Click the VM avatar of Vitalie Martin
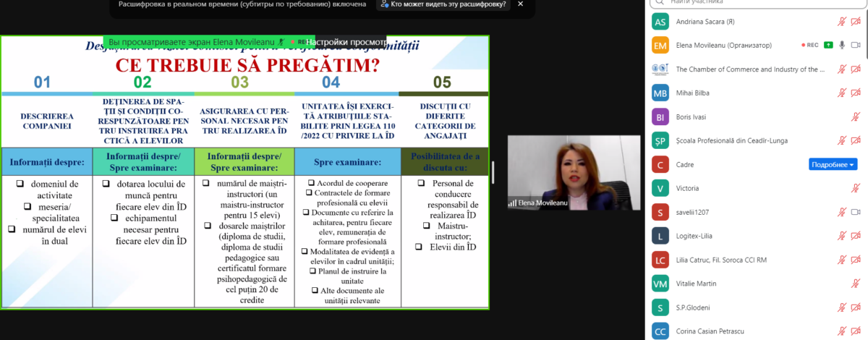 tap(660, 284)
